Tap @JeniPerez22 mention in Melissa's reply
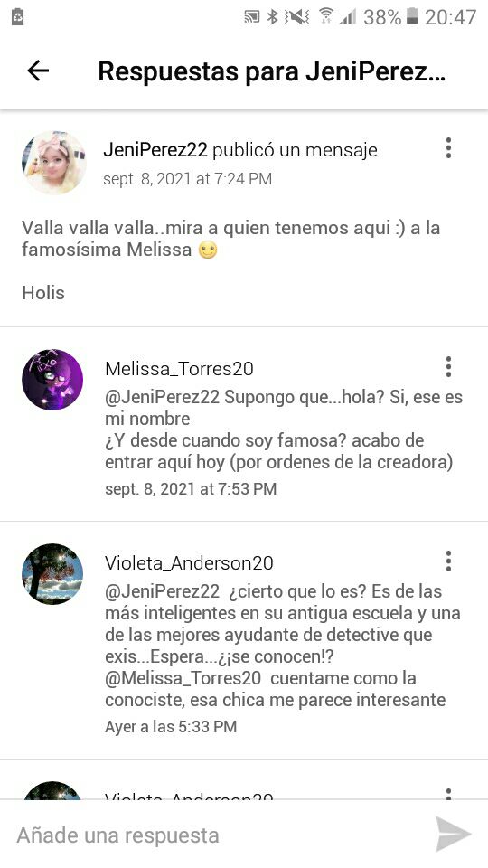 (162, 397)
